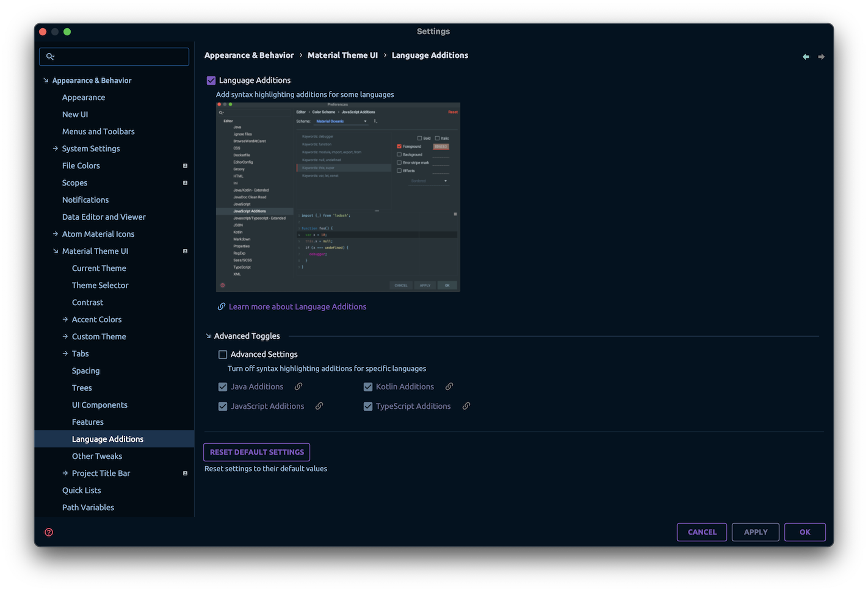The image size is (868, 592).
Task: Click the link icon beside JavaScript Additions
Action: [319, 406]
